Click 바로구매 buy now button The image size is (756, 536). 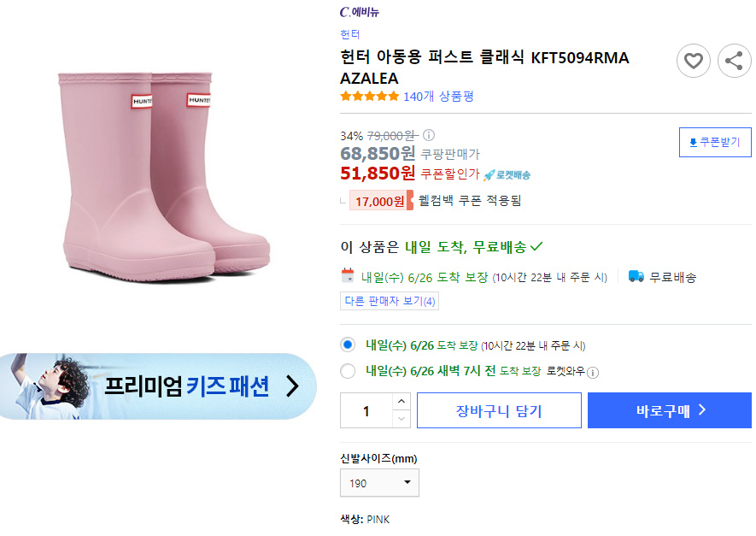click(670, 410)
